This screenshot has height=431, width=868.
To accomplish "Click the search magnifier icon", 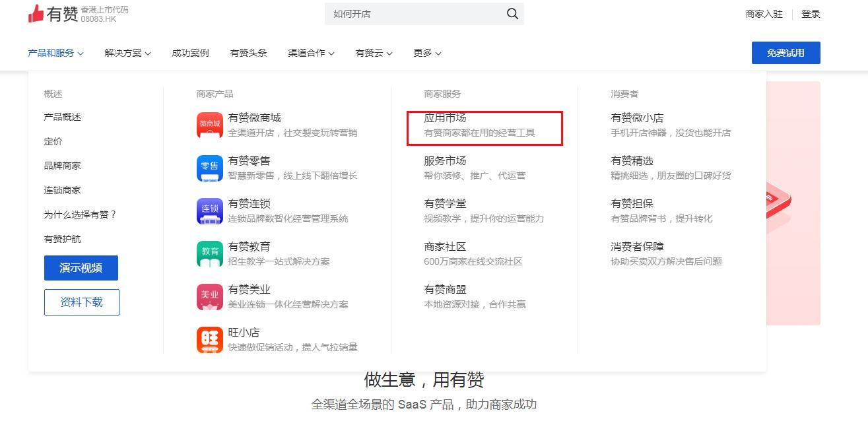I will click(512, 14).
